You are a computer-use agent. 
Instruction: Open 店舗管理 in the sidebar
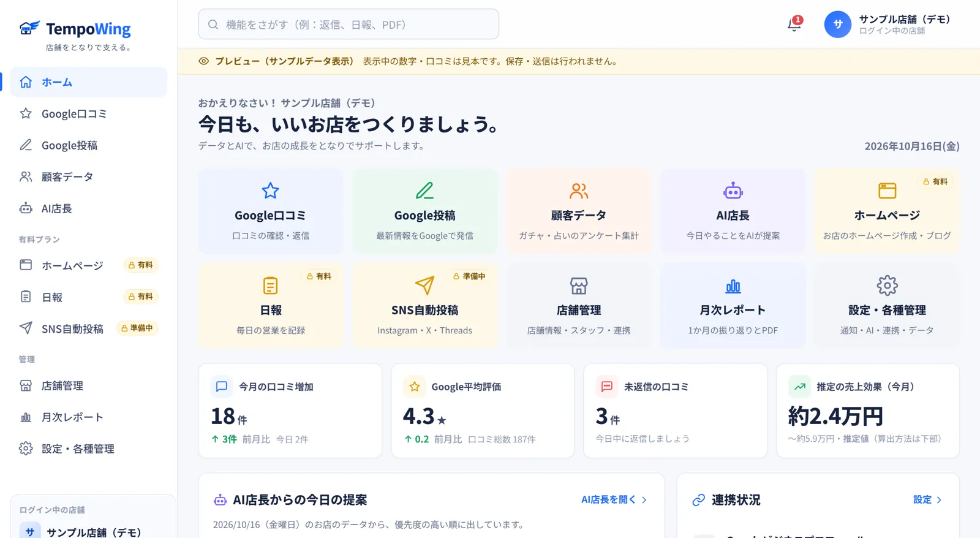click(x=89, y=385)
